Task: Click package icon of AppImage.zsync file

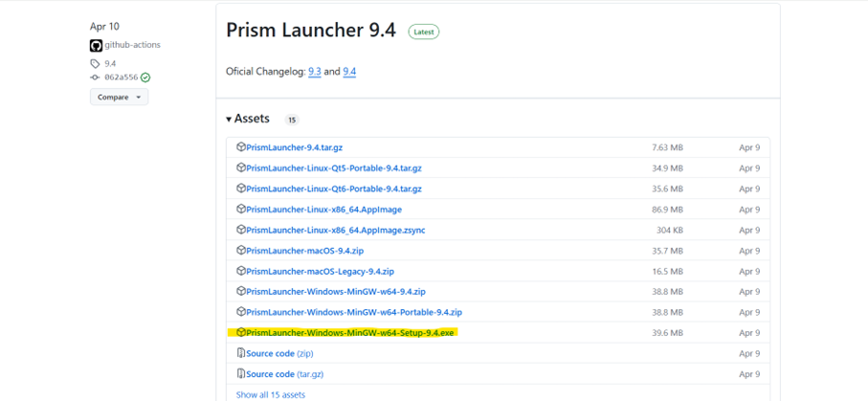Action: (x=241, y=230)
